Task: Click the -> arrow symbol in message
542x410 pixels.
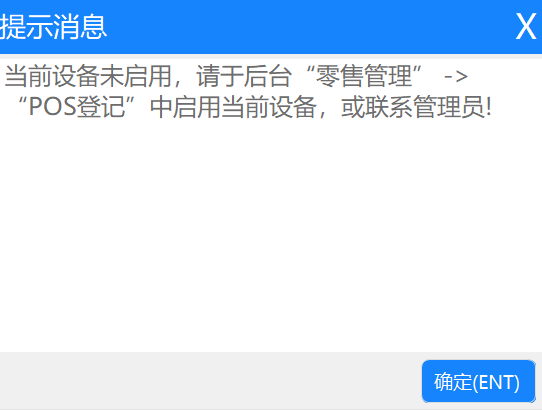Action: point(456,76)
